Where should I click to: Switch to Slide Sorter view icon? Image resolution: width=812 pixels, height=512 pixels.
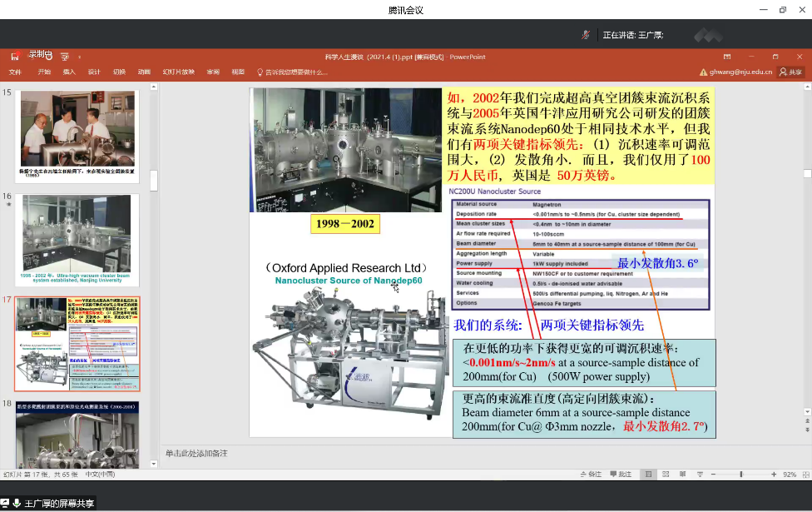pyautogui.click(x=666, y=474)
